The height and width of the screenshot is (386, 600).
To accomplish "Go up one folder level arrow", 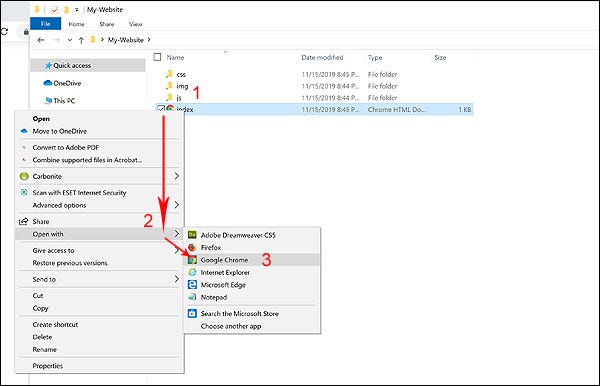I will tap(81, 40).
